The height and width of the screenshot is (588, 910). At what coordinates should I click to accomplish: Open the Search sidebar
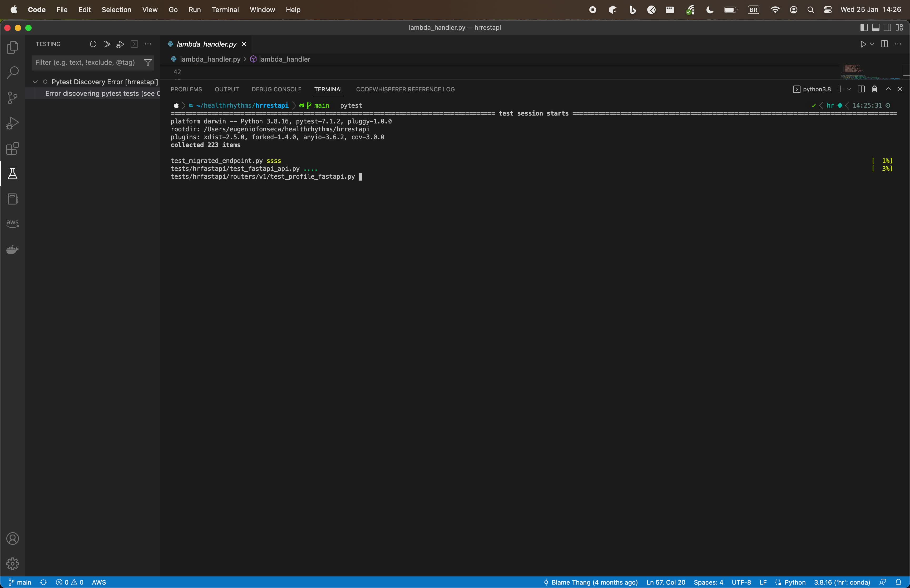[x=12, y=72]
